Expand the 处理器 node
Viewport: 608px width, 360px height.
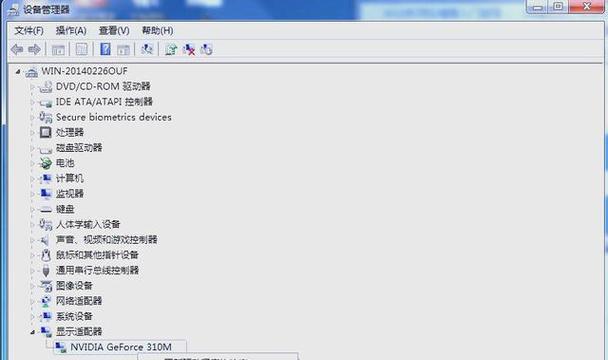33,133
